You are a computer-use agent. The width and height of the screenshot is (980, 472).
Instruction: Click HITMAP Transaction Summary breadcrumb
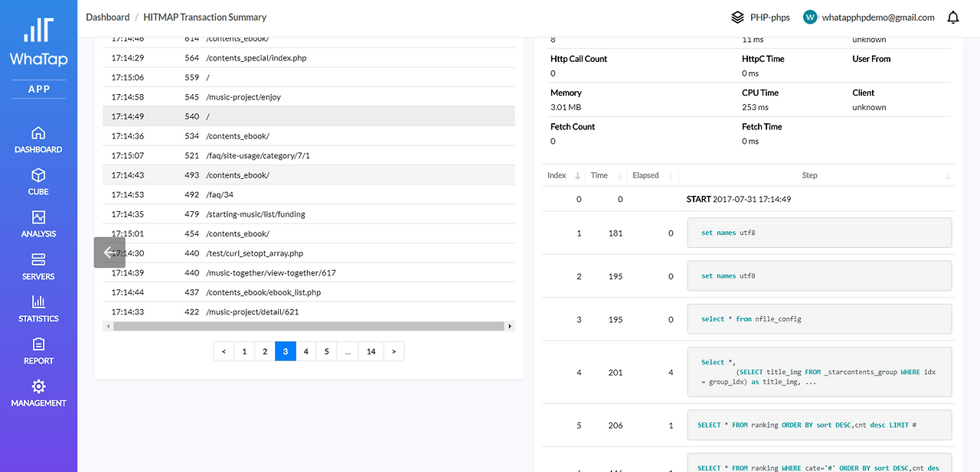tap(205, 17)
